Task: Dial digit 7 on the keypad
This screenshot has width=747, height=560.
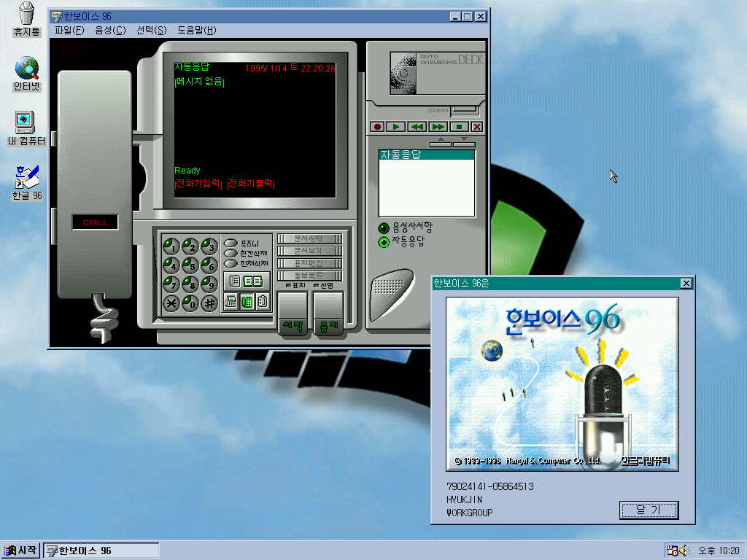Action: (171, 284)
